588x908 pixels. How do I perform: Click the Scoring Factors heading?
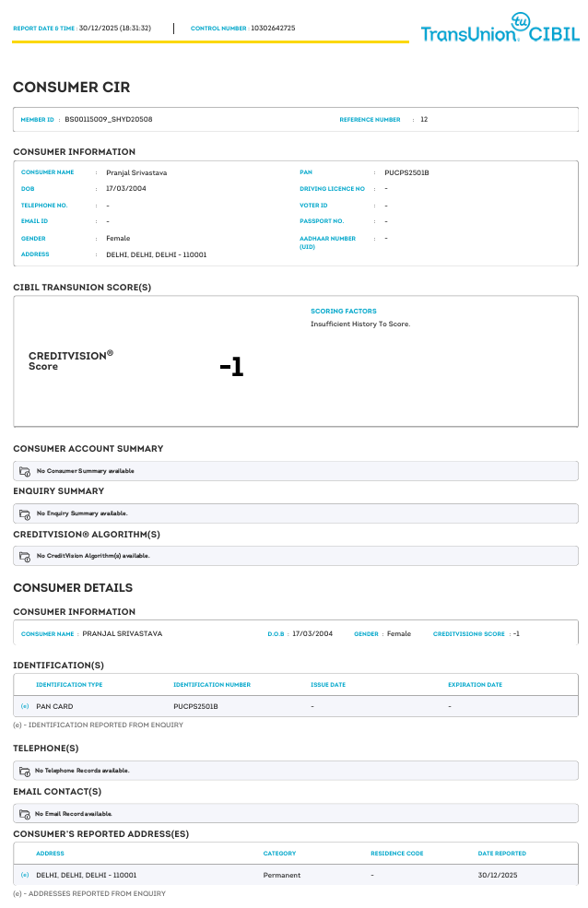[344, 312]
